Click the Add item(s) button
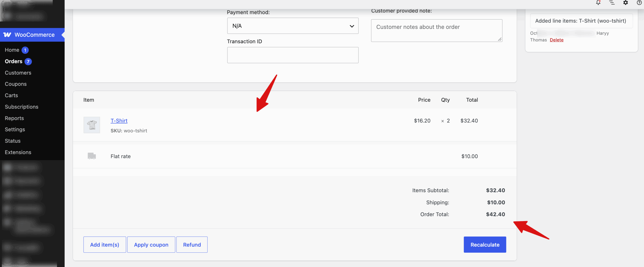The image size is (644, 267). pos(105,244)
